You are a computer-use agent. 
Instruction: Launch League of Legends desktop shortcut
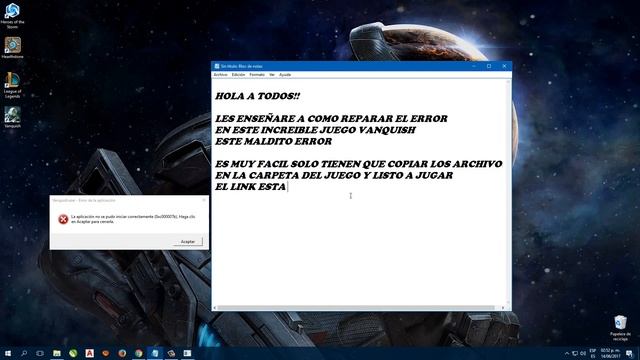pyautogui.click(x=12, y=85)
